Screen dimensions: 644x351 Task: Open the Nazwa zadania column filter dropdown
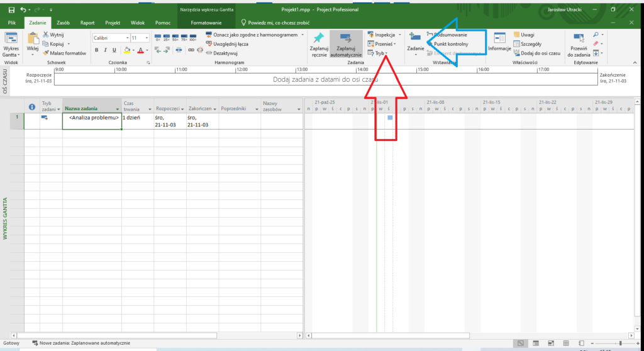(118, 108)
